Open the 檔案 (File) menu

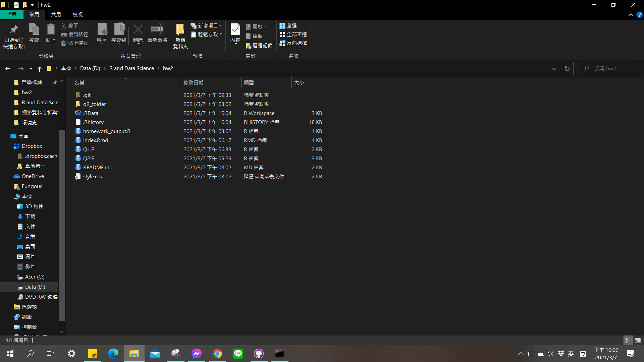click(x=12, y=14)
